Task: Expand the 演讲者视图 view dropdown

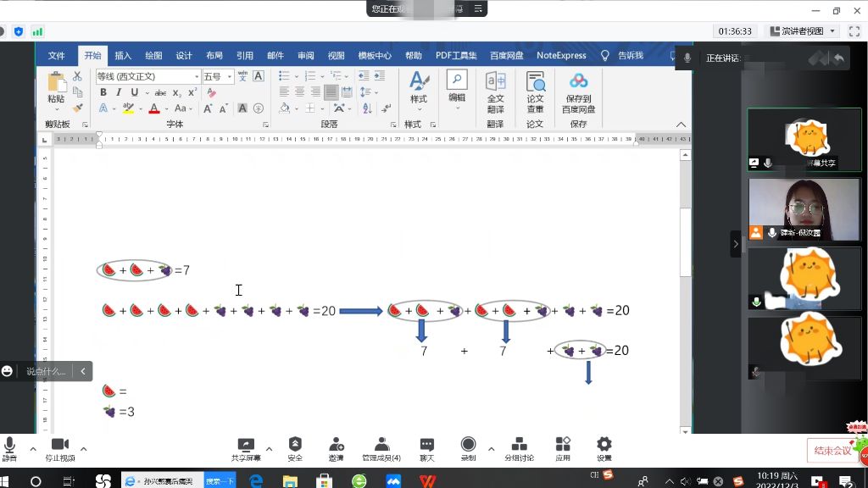Action: 832,31
